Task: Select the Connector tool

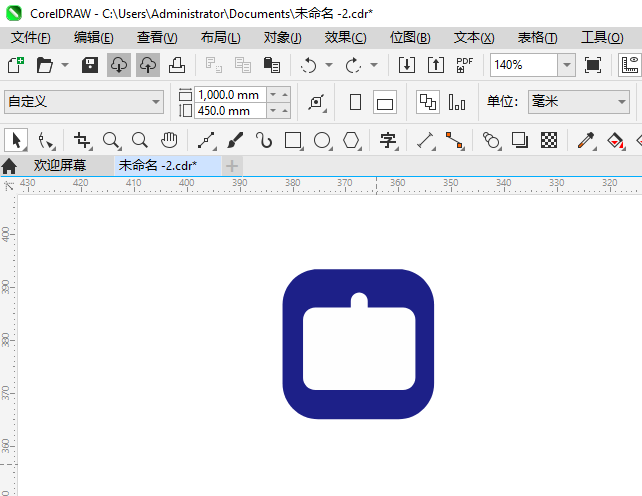Action: click(454, 140)
